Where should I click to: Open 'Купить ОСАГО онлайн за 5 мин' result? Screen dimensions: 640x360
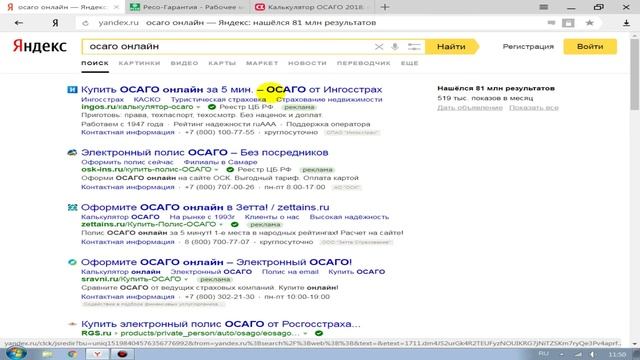(x=231, y=89)
